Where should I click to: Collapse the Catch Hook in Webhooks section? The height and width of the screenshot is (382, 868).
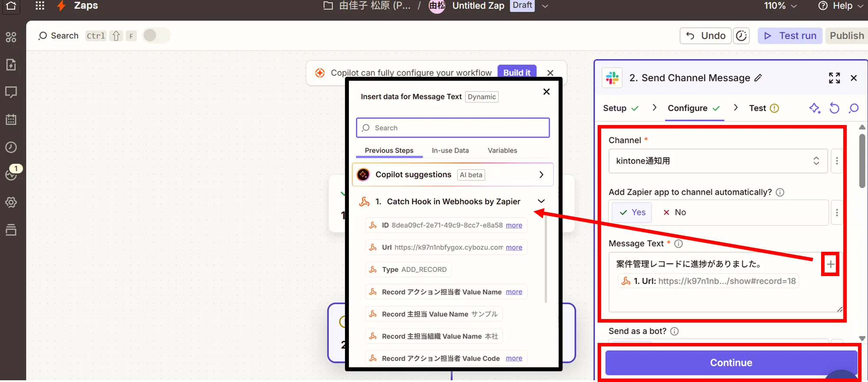coord(541,201)
